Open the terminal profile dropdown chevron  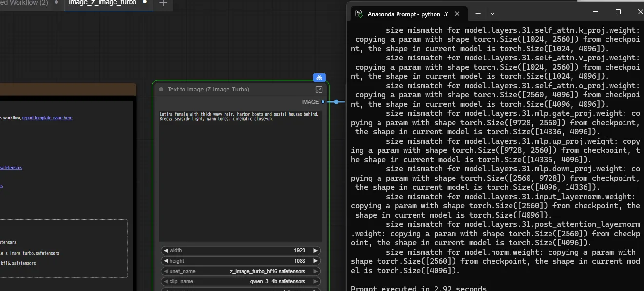[492, 14]
